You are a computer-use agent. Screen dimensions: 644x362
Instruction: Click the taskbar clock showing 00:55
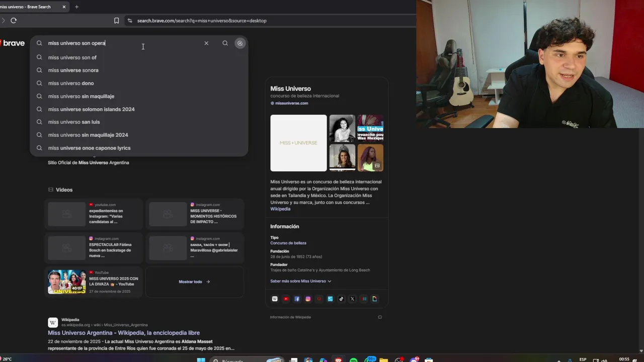click(x=624, y=359)
